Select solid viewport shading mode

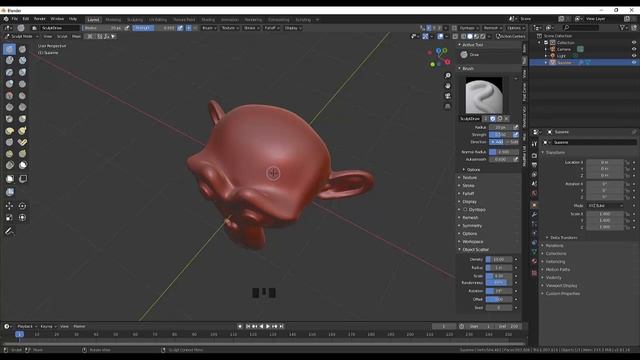coord(470,36)
